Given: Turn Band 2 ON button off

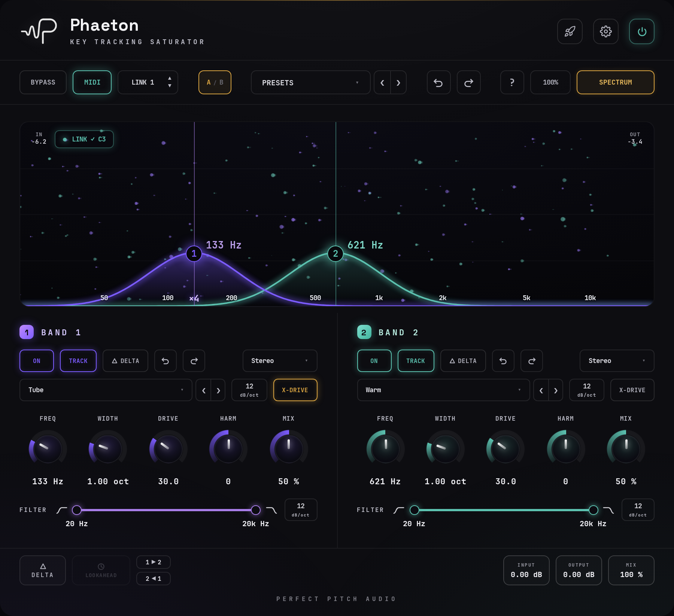Looking at the screenshot, I should [374, 361].
